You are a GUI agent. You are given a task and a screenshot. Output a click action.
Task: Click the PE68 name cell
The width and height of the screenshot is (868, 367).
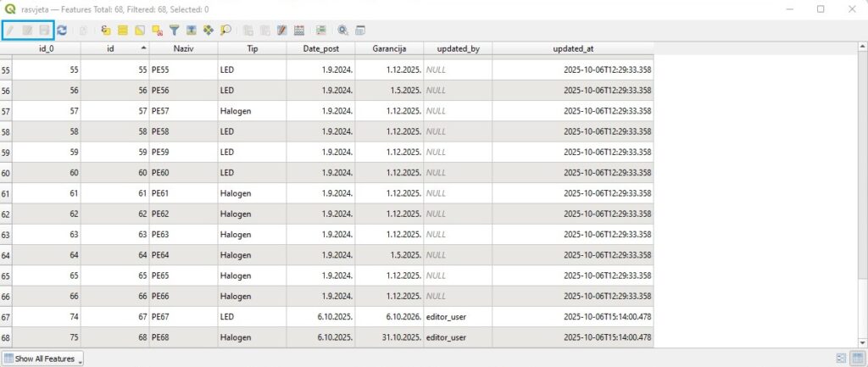[184, 337]
